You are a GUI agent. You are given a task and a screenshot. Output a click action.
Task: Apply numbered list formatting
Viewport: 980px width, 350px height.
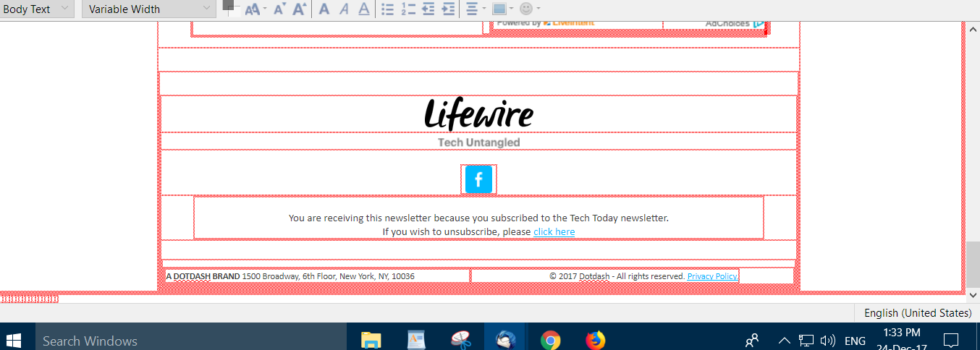pyautogui.click(x=408, y=9)
